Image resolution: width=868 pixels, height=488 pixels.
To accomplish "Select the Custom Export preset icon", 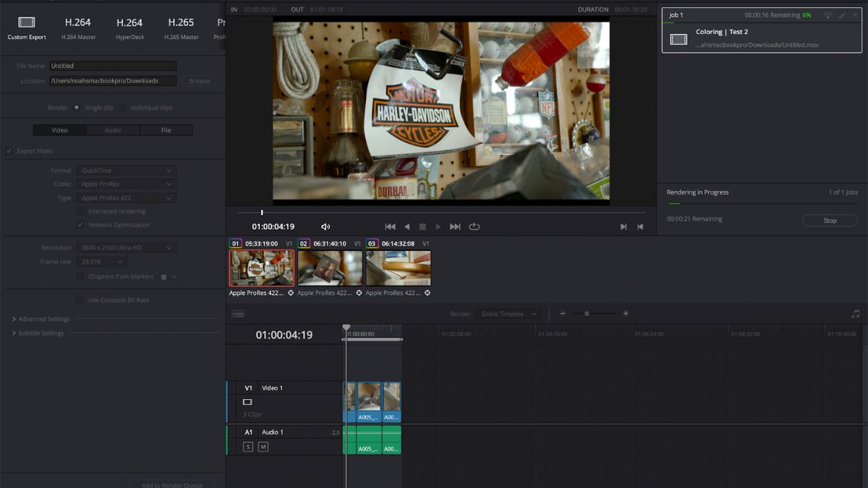I will (x=27, y=23).
